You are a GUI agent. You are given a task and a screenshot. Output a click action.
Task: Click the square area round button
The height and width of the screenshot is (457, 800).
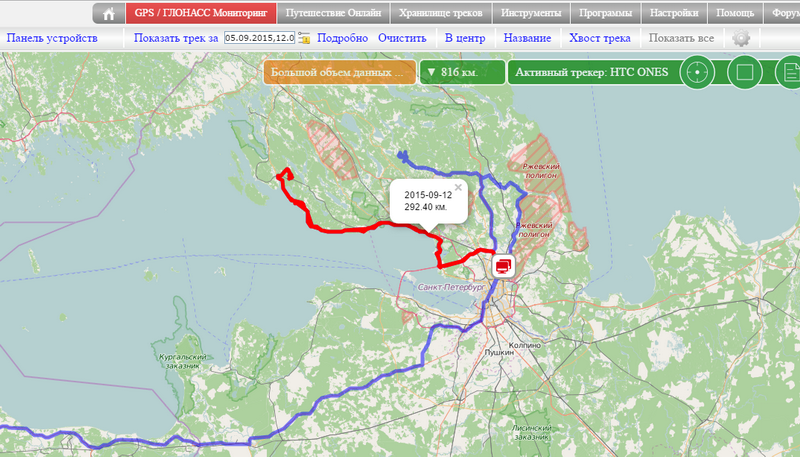pos(743,73)
